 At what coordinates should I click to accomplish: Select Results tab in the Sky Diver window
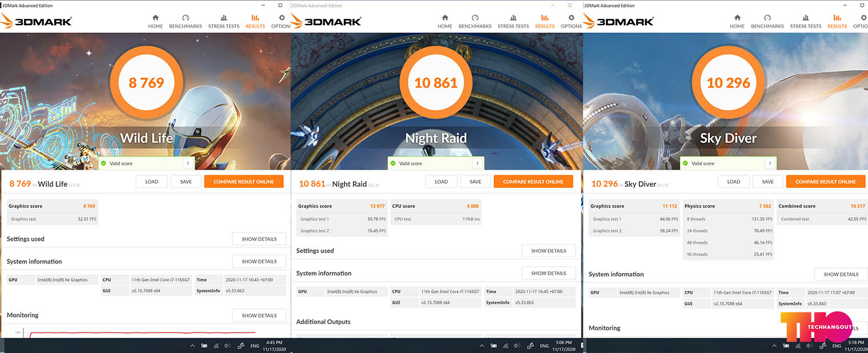pos(837,22)
